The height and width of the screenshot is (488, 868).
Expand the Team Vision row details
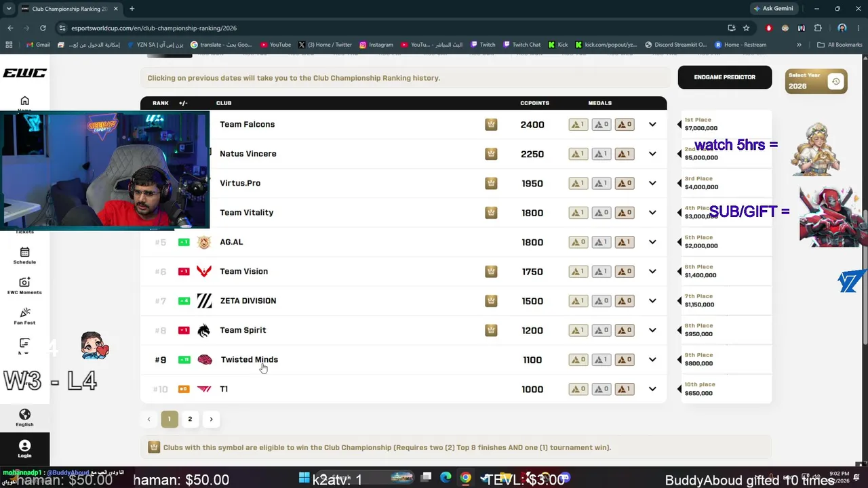click(652, 271)
